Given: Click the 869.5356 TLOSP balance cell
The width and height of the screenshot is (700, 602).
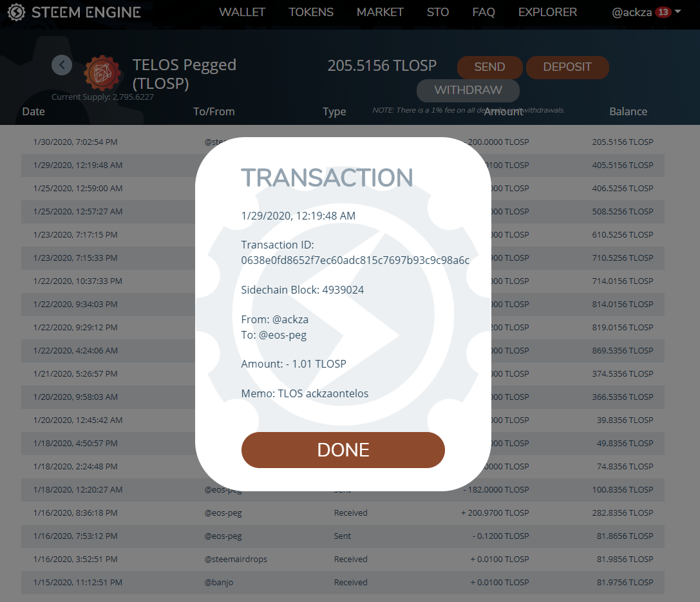Looking at the screenshot, I should 622,351.
